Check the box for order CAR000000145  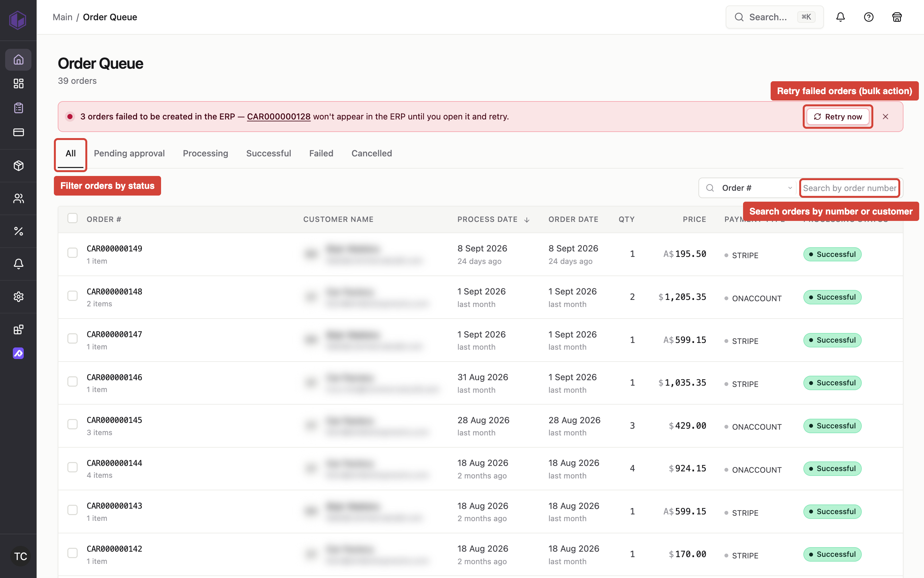[73, 424]
